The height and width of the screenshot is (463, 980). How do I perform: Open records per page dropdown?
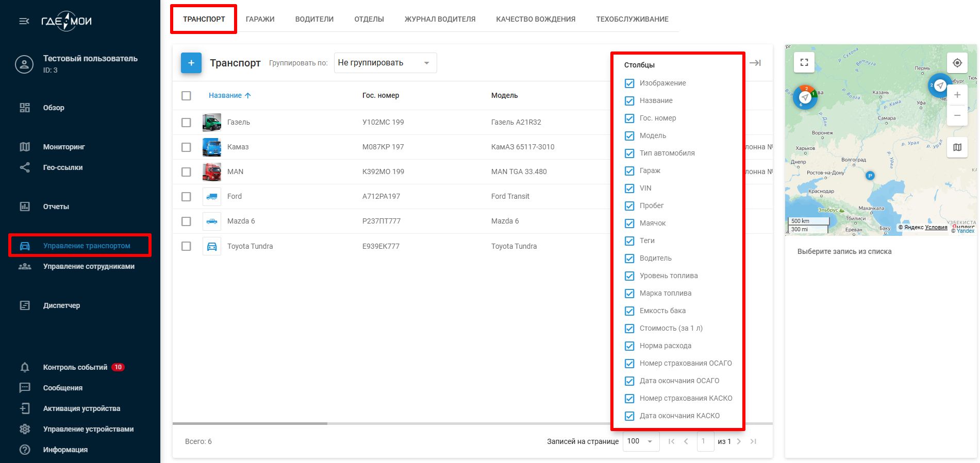click(x=640, y=441)
